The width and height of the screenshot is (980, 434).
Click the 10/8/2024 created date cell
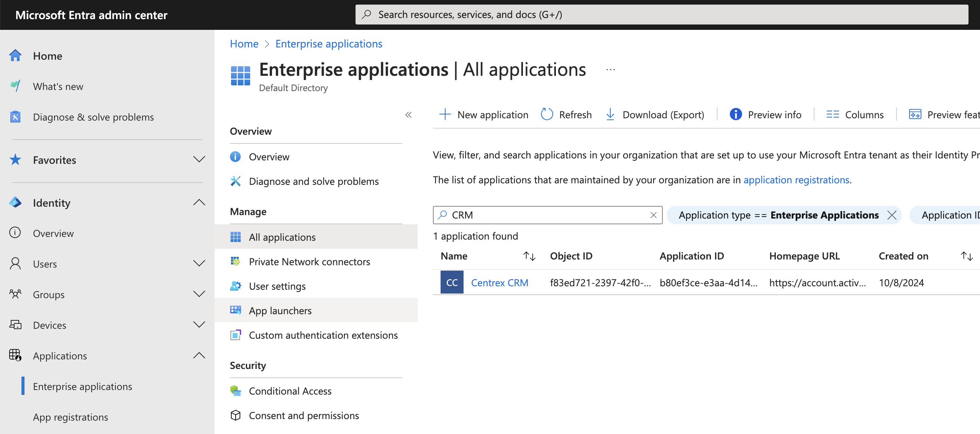901,282
